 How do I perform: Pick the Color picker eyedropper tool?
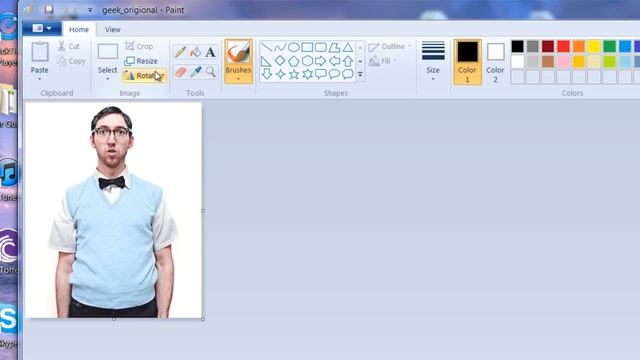pyautogui.click(x=196, y=72)
